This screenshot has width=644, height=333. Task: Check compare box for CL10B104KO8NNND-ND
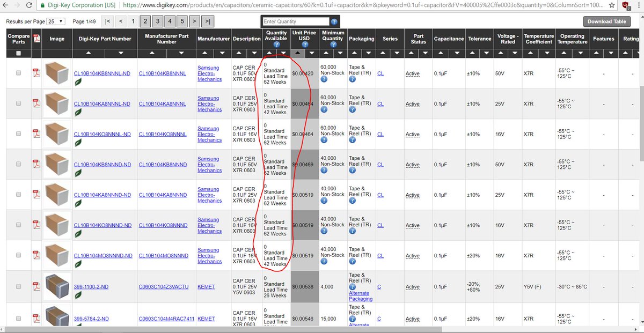click(x=19, y=225)
